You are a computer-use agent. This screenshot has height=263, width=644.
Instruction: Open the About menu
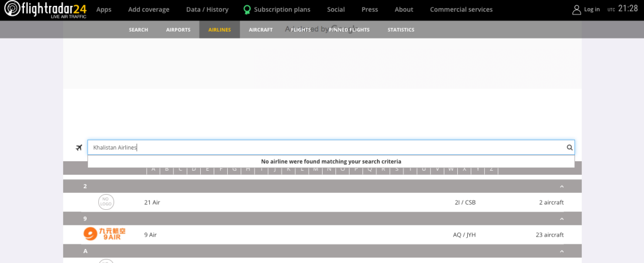[x=404, y=9]
